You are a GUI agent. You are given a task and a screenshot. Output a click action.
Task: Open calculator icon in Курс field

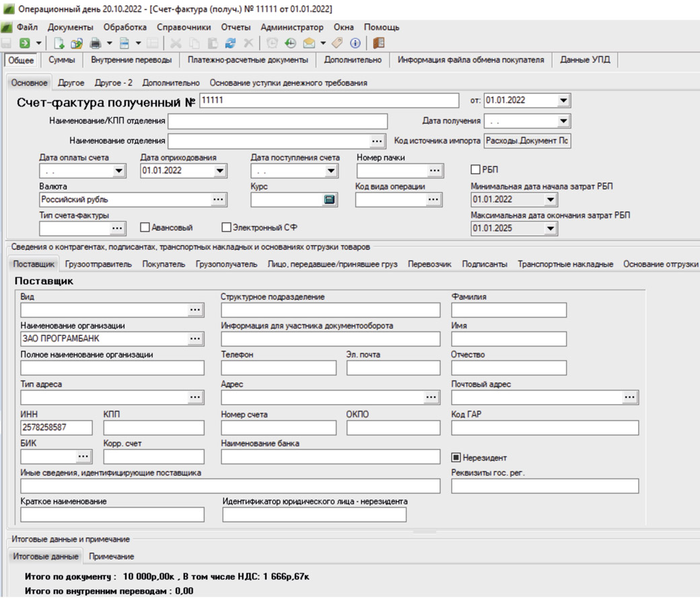330,200
